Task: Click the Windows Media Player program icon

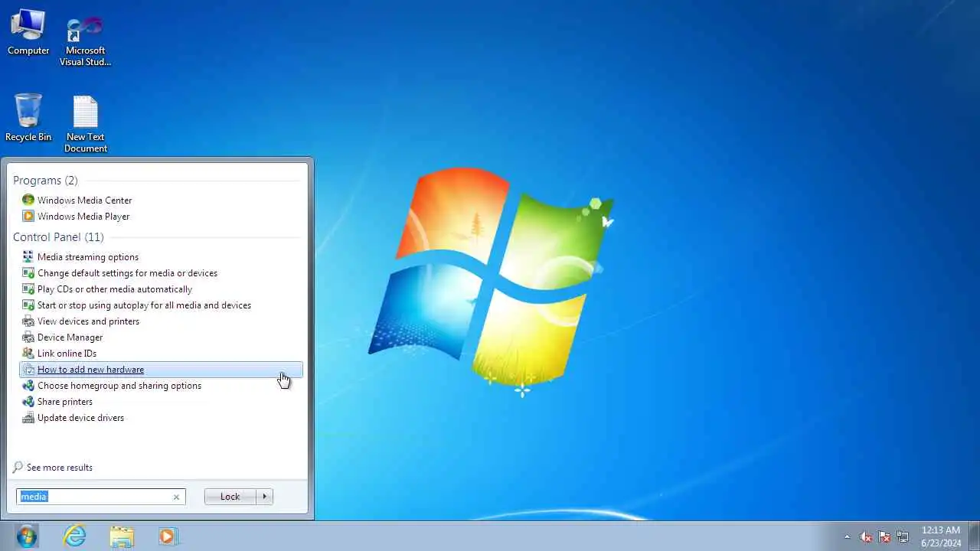Action: tap(28, 217)
